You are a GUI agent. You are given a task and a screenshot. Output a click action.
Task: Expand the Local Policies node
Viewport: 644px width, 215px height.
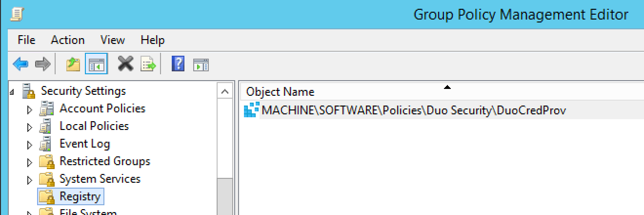30,128
